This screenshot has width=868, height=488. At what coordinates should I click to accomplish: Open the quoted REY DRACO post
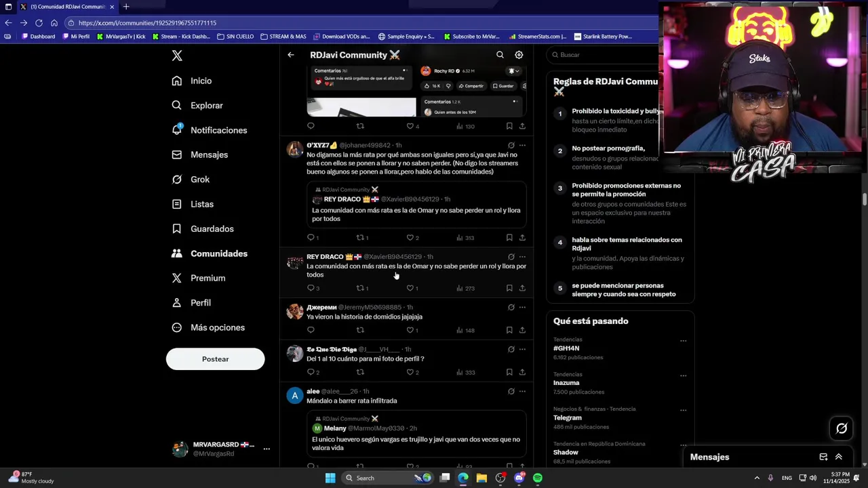pyautogui.click(x=416, y=205)
